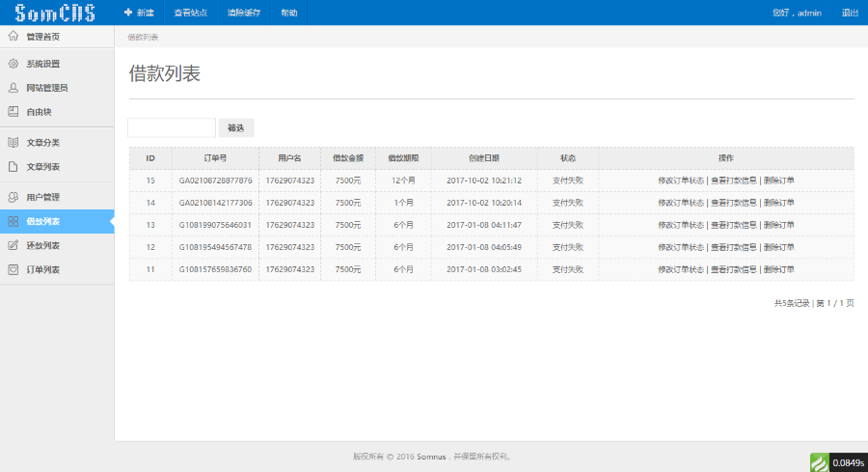This screenshot has height=472, width=868.
Task: Click the gear icon for 系统设置
Action: pos(14,64)
